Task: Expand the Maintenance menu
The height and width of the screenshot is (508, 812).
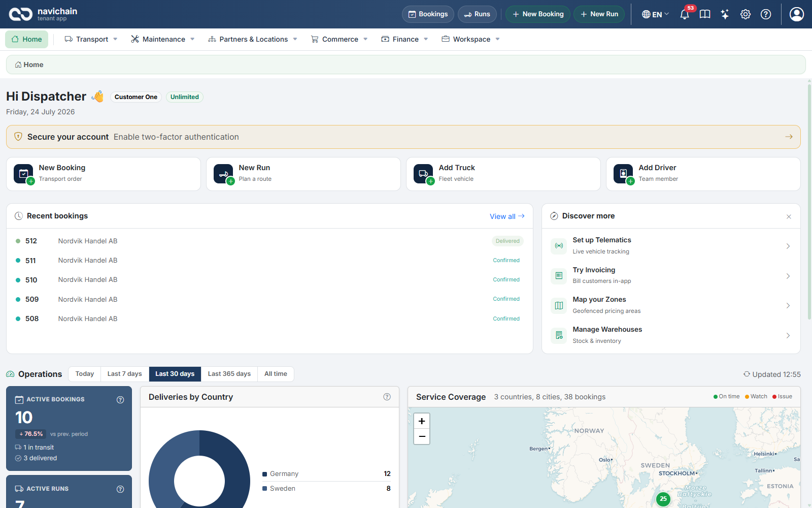Action: click(163, 39)
